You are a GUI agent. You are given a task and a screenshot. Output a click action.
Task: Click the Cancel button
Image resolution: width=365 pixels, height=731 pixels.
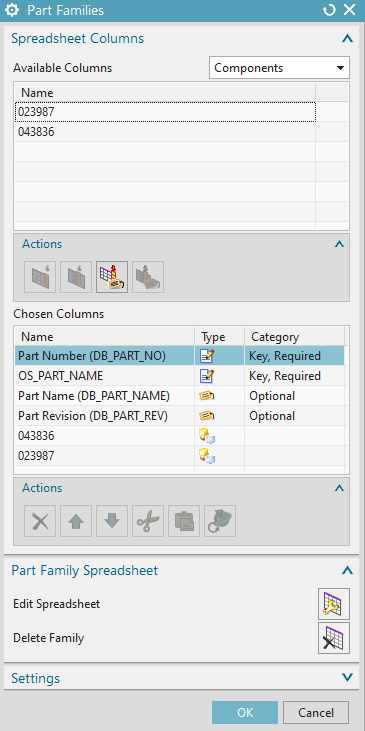point(316,713)
